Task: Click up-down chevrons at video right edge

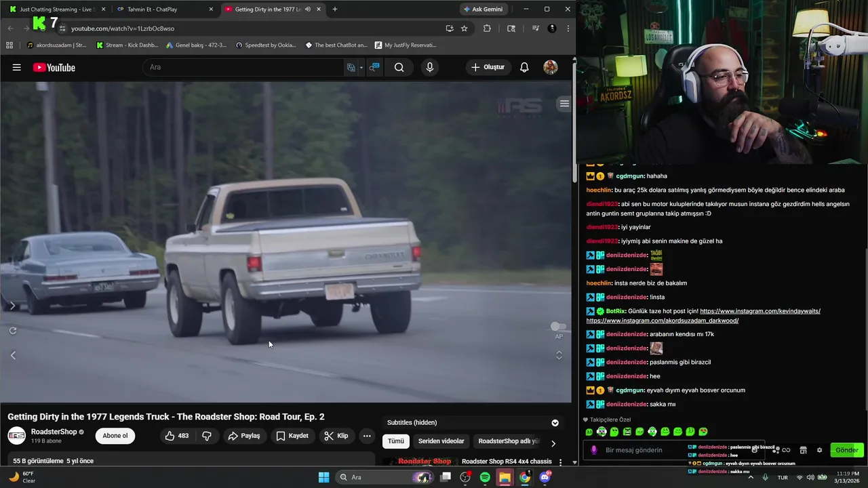Action: 559,355
